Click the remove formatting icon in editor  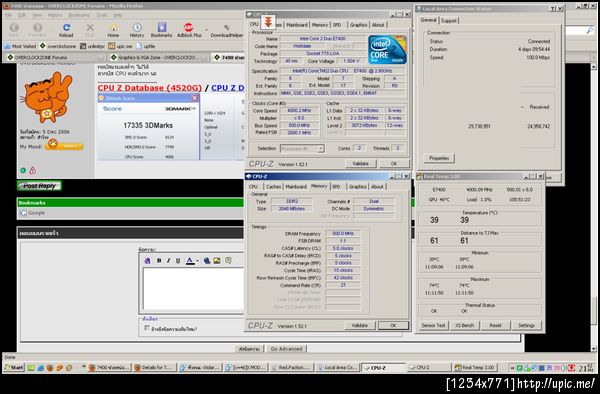(x=147, y=260)
